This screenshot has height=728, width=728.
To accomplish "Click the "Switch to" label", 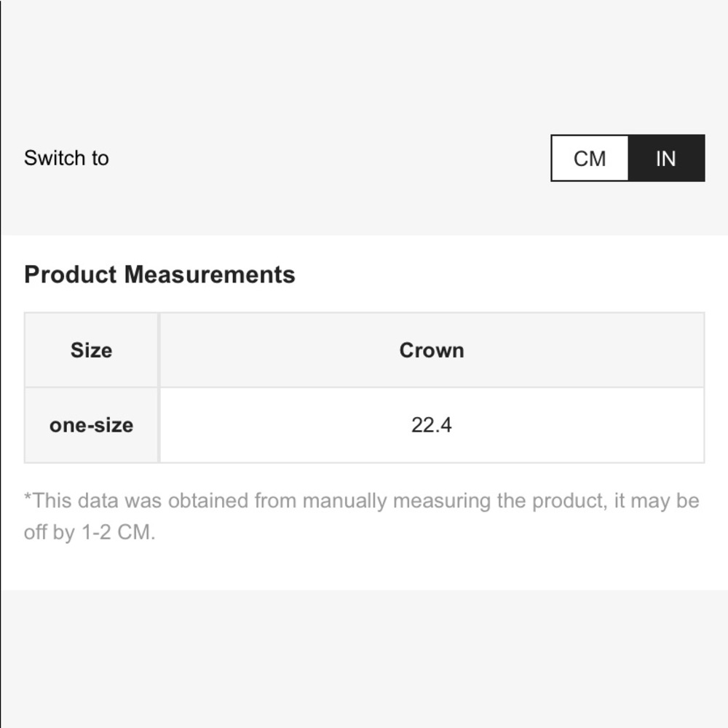I will pos(66,158).
